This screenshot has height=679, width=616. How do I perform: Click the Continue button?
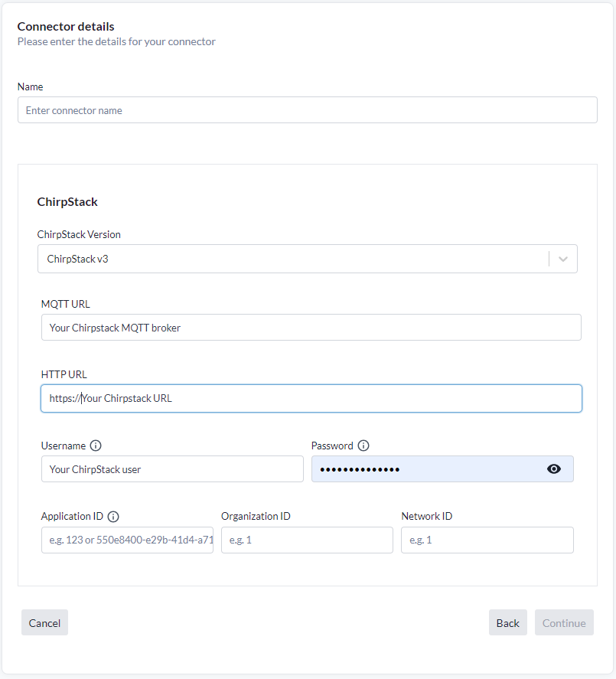564,622
